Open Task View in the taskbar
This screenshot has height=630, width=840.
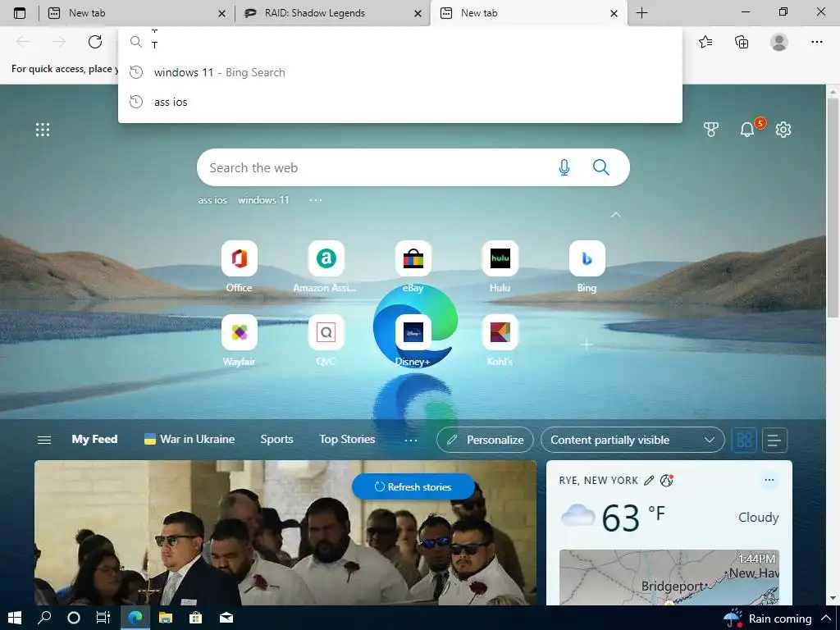103,618
